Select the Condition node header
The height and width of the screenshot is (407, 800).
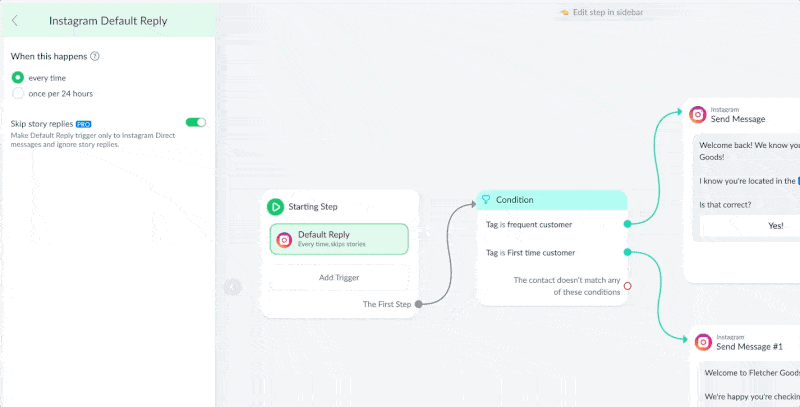(x=552, y=200)
